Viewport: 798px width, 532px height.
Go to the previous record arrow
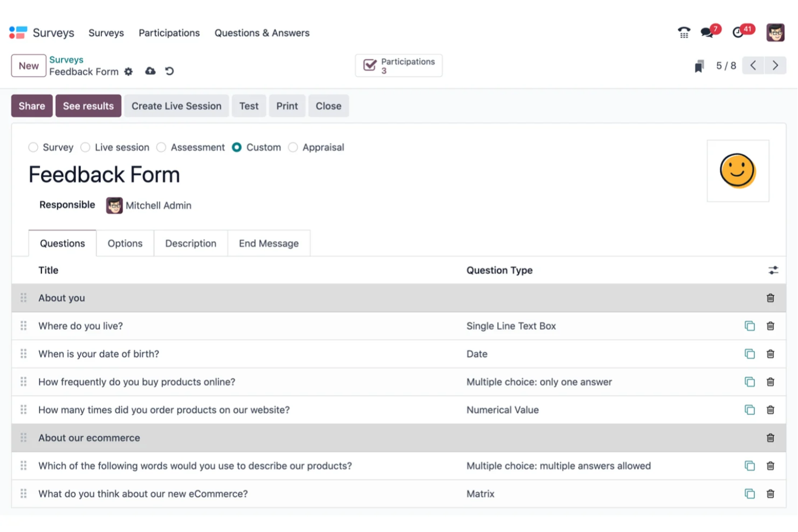pos(753,66)
